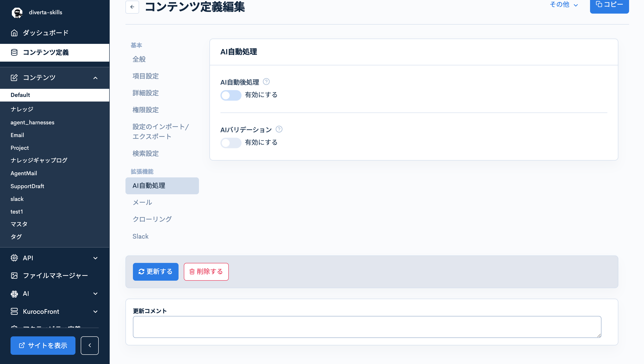
Task: Select コンテンツ定義 in sidebar
Action: (54, 52)
